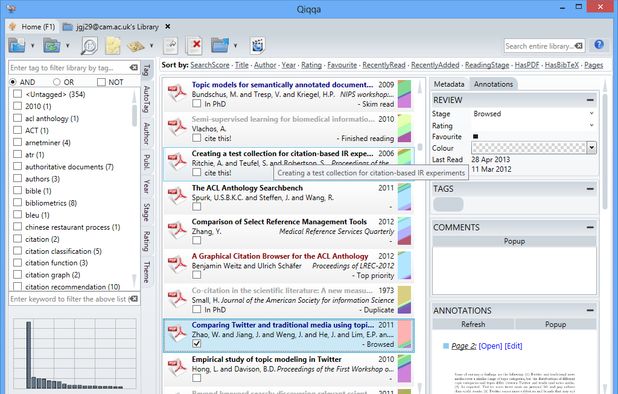
Task: Click the document with pencil toolbar icon
Action: (x=170, y=46)
